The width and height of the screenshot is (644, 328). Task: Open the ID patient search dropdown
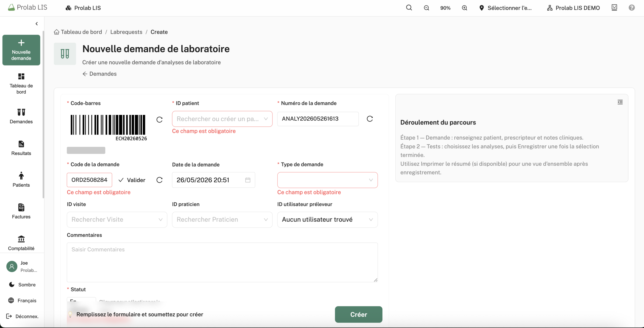(222, 119)
